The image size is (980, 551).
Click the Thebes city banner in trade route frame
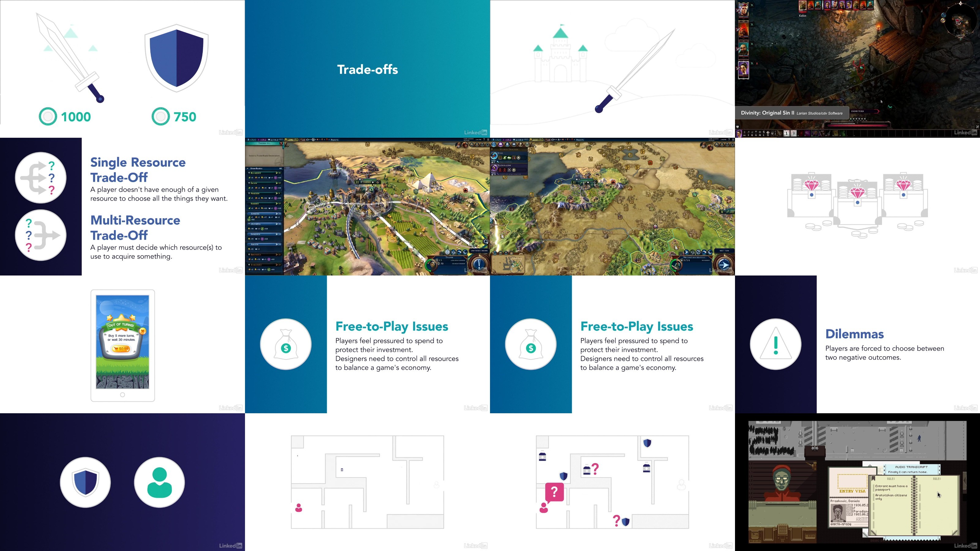click(x=367, y=182)
